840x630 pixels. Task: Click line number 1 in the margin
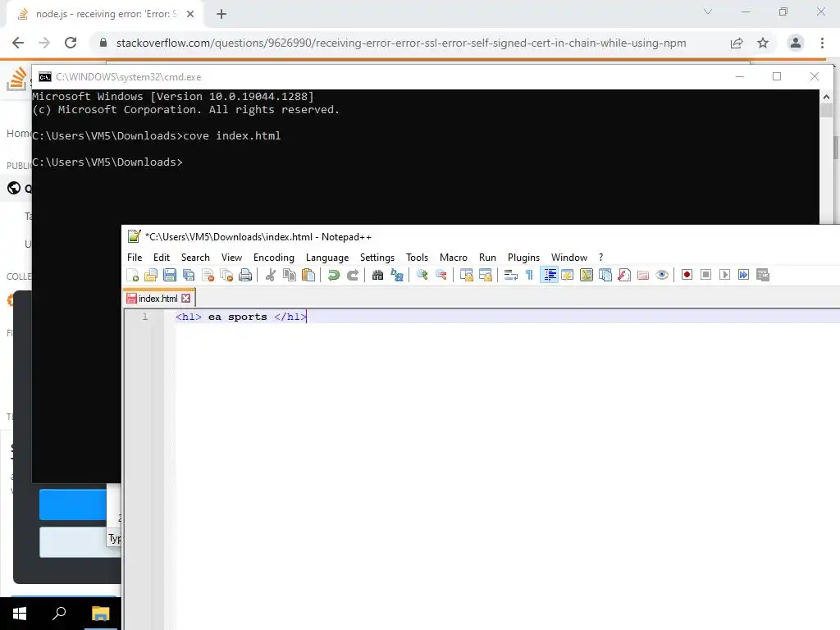tap(144, 317)
